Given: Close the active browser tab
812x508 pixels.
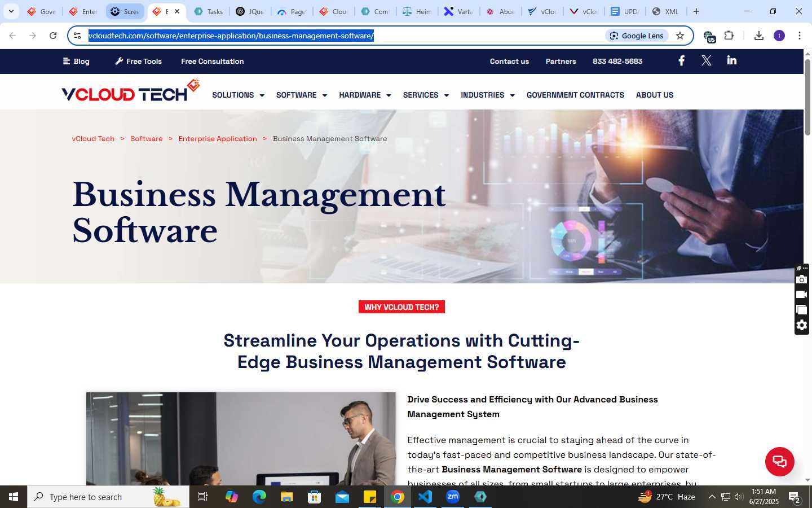Looking at the screenshot, I should pyautogui.click(x=177, y=11).
